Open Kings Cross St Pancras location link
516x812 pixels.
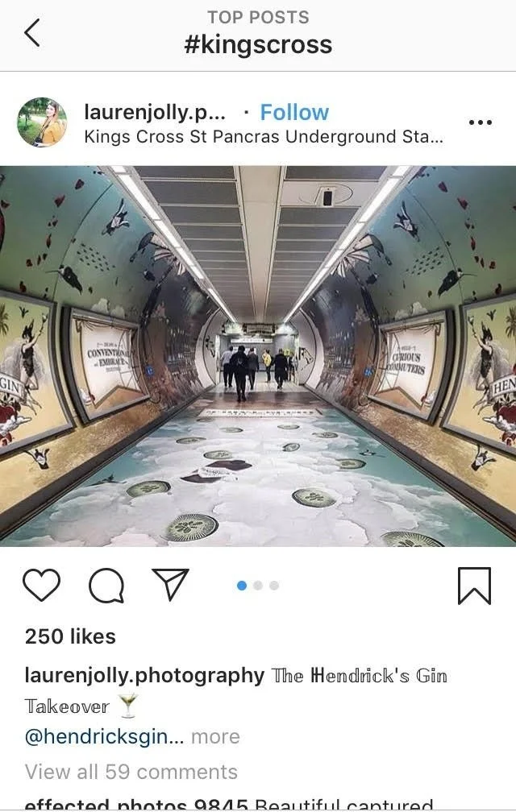click(x=264, y=137)
